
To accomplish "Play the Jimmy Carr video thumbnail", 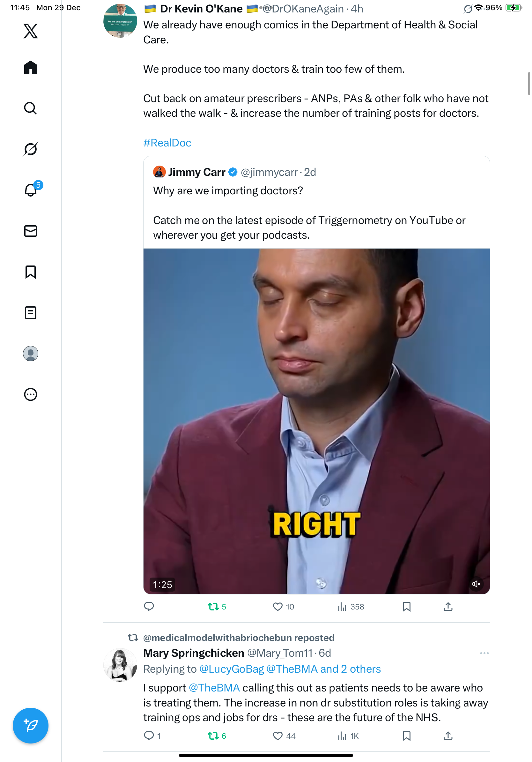I will 316,421.
